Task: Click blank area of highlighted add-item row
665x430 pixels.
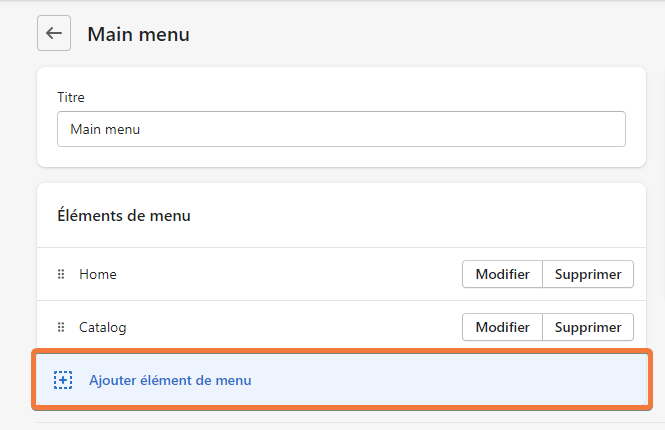Action: 445,380
